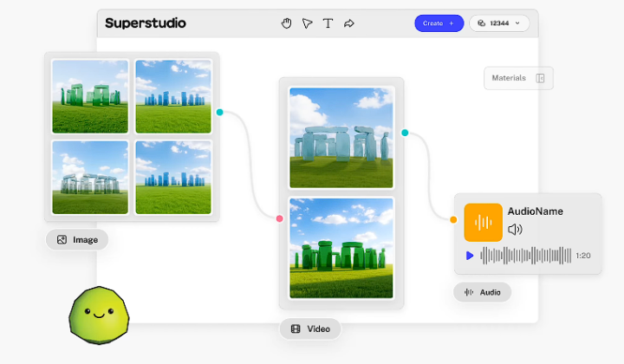The width and height of the screenshot is (624, 364).
Task: Click the orange audio waveform icon
Action: tap(483, 222)
